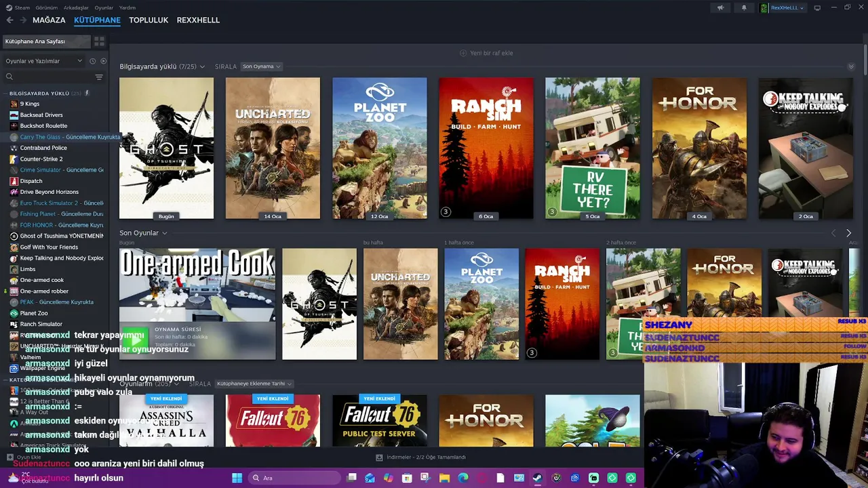Open Ghost of Tsushima cover in top shelf
The height and width of the screenshot is (488, 868).
166,148
